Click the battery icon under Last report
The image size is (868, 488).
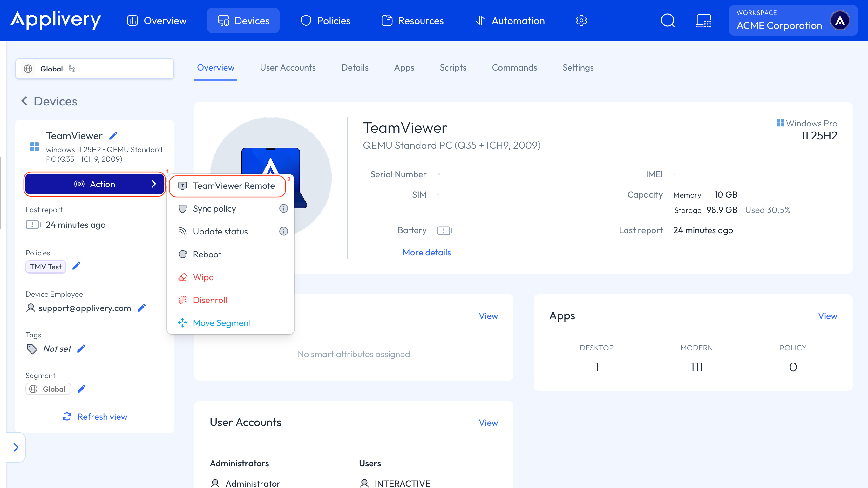point(33,225)
